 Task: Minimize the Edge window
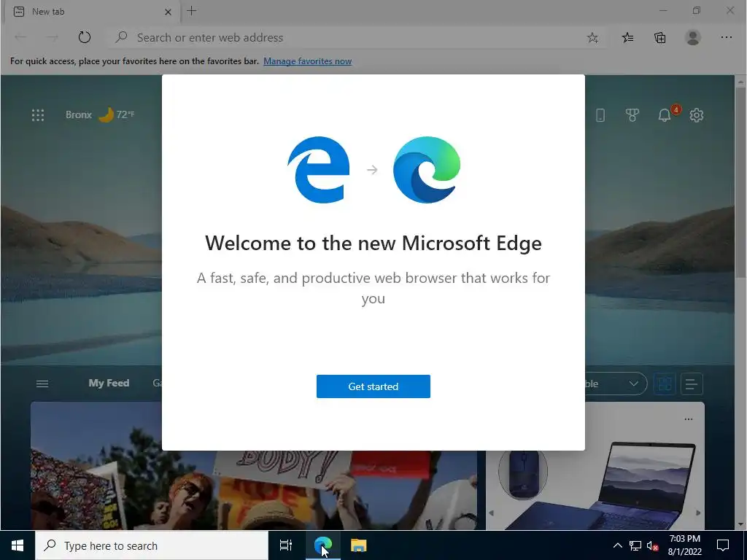tap(663, 10)
